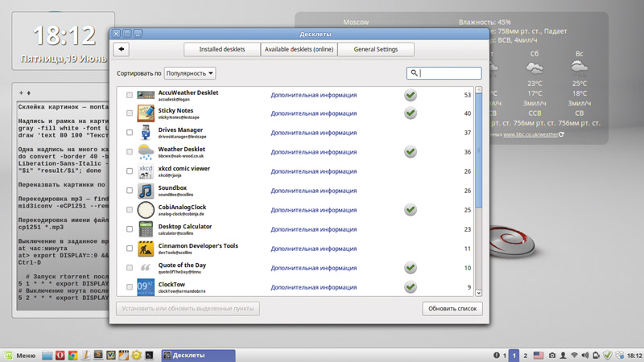This screenshot has height=362, width=644.
Task: Open the Меню start menu
Action: pos(19,355)
